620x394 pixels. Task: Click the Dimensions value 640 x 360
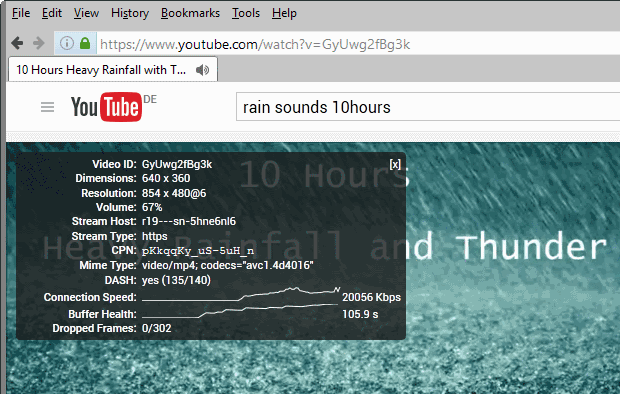click(166, 178)
